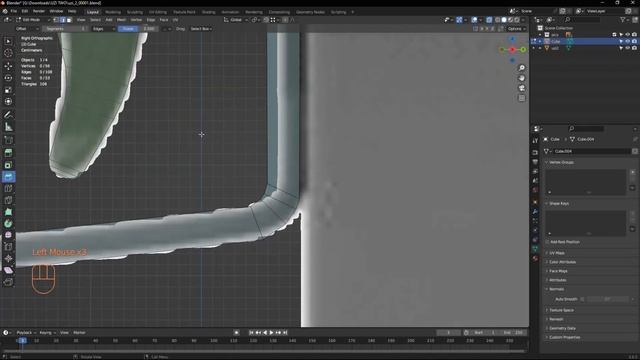640x360 pixels.
Task: Open the Modifiers wrench properties tab
Action: 535,211
